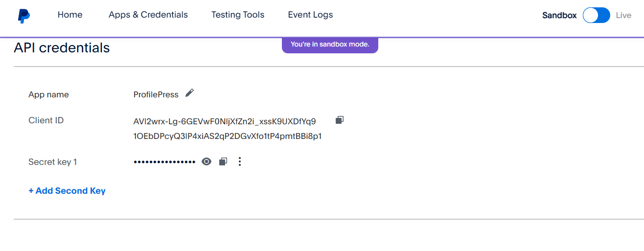This screenshot has height=251, width=644.
Task: Select the Live mode label
Action: [x=623, y=15]
